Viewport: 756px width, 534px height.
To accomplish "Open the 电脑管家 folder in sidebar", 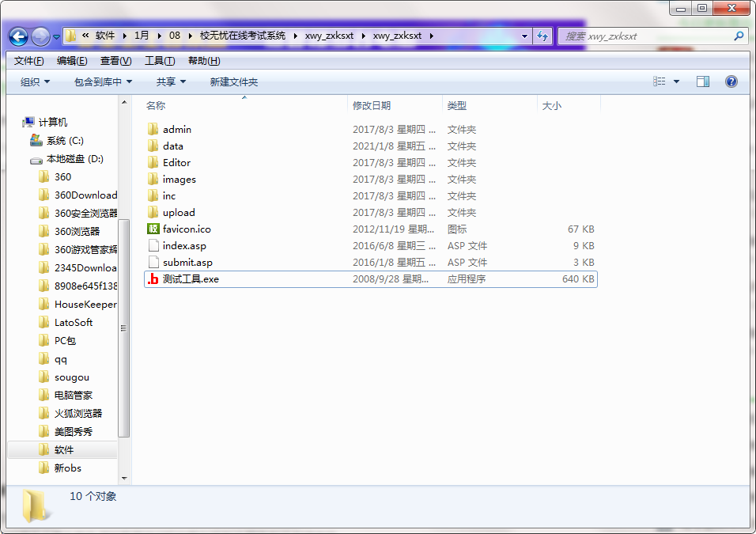I will point(73,395).
